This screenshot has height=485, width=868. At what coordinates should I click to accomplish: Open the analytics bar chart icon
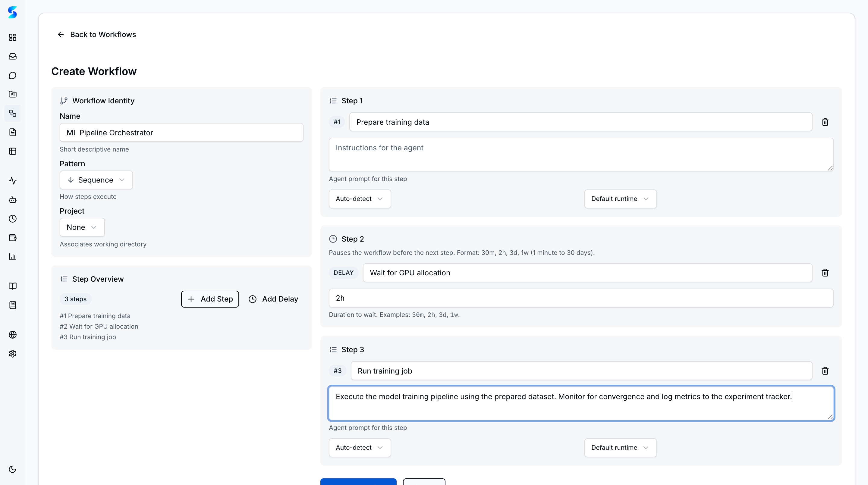click(12, 257)
